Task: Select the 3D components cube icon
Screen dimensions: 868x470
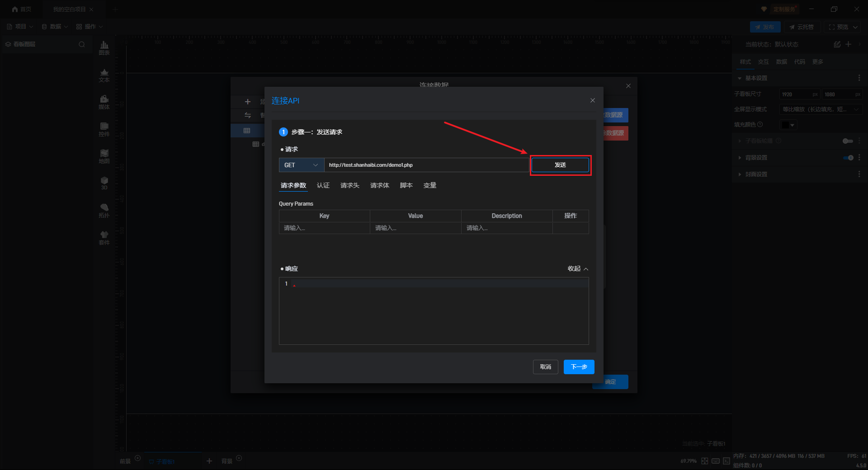Action: 104,183
